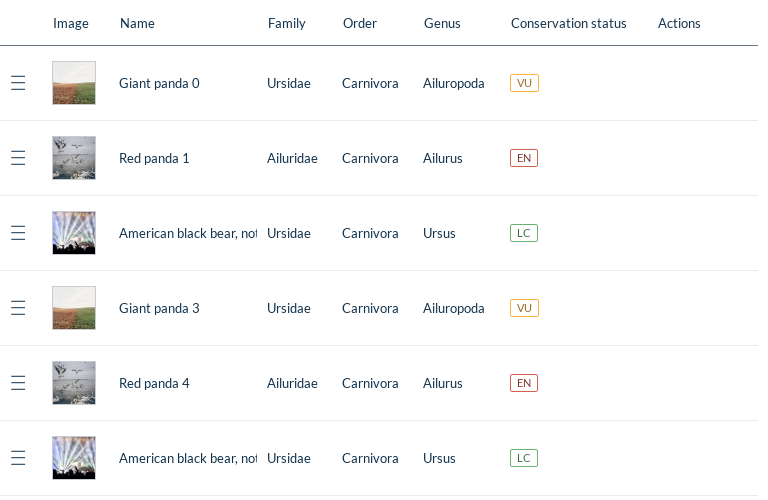Click the drag handle icon for Giant panda 0
Image resolution: width=768 pixels, height=500 pixels.
pyautogui.click(x=18, y=83)
